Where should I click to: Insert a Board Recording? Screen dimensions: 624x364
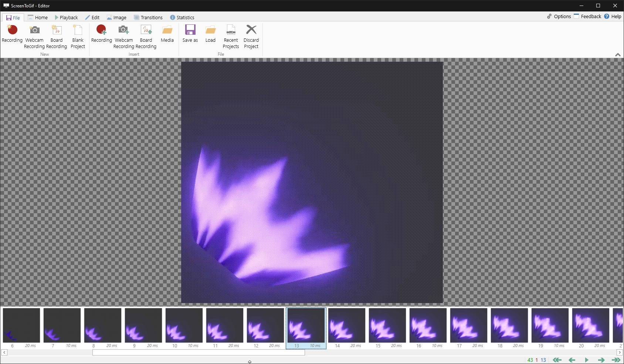coord(146,37)
